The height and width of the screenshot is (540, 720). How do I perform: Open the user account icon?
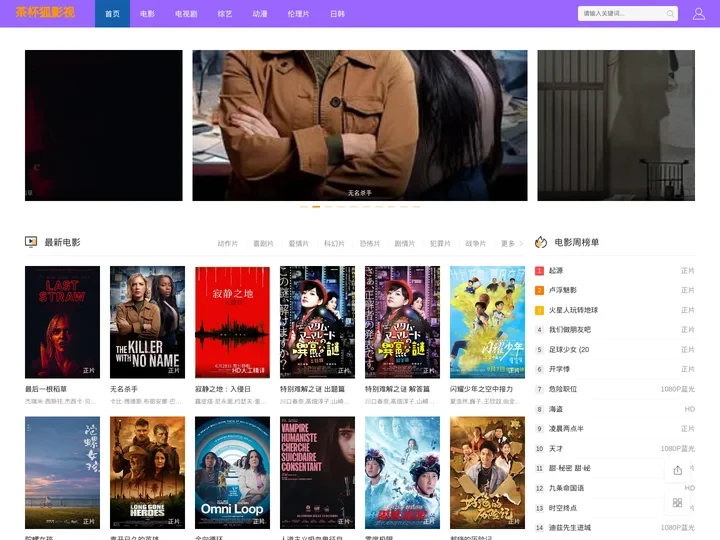tap(698, 14)
